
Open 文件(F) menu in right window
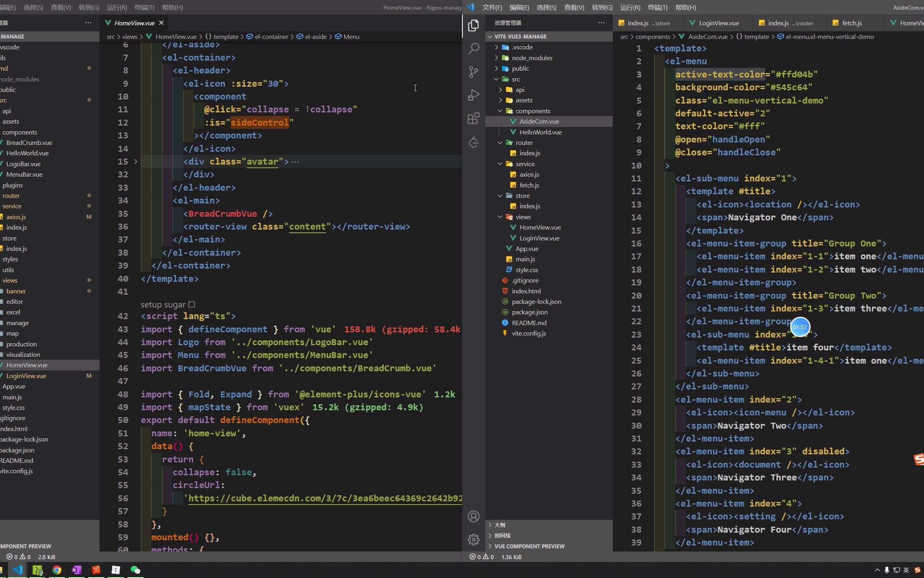[492, 7]
